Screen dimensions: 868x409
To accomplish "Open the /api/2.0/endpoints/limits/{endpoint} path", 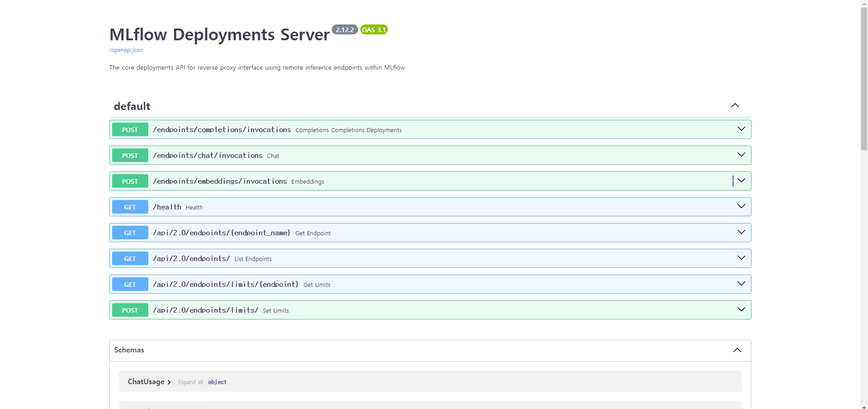I will coord(226,284).
